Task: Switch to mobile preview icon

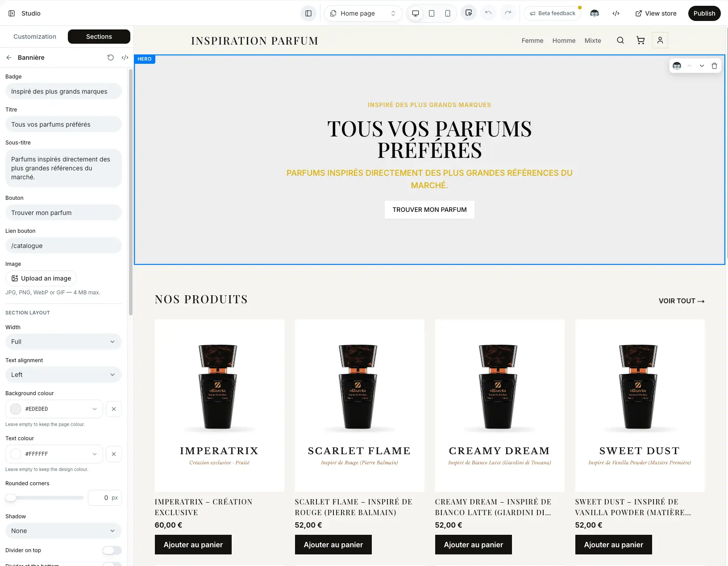Action: click(x=448, y=13)
